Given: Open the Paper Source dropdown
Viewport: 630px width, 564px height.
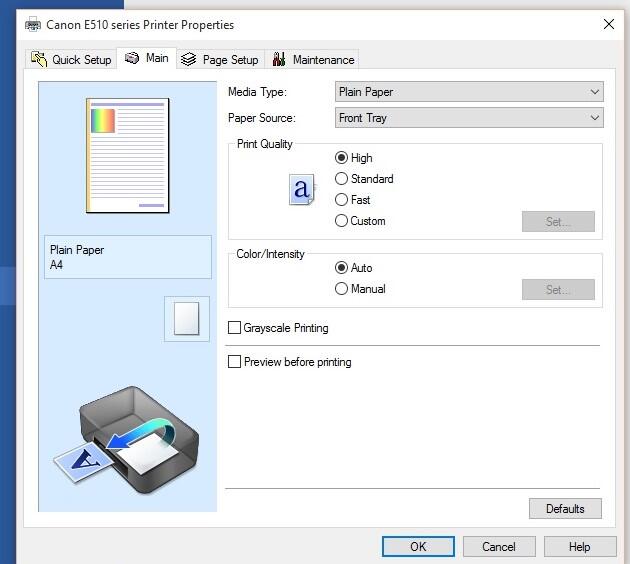Looking at the screenshot, I should (x=469, y=118).
